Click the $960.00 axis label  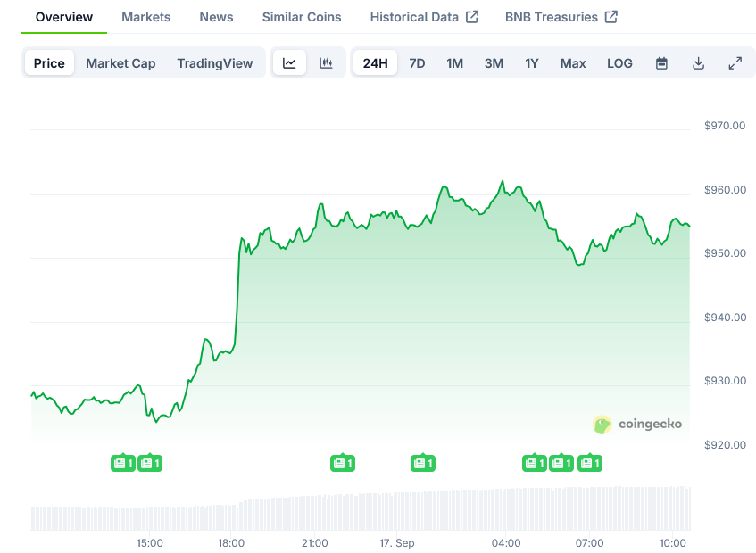pos(725,190)
